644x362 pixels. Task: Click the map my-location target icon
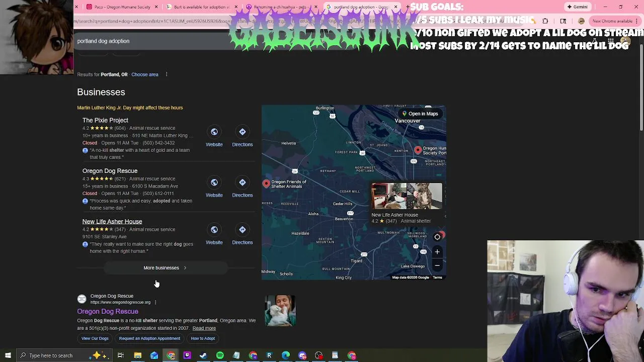click(437, 237)
